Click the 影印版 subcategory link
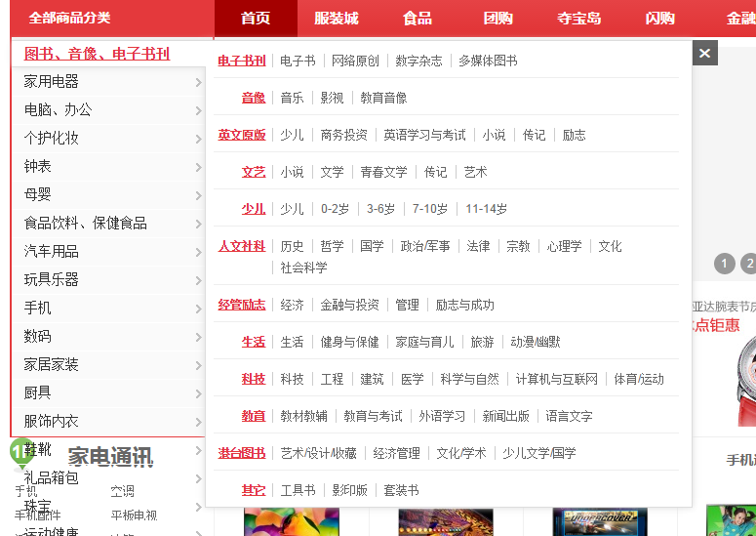The image size is (756, 536). 349,491
